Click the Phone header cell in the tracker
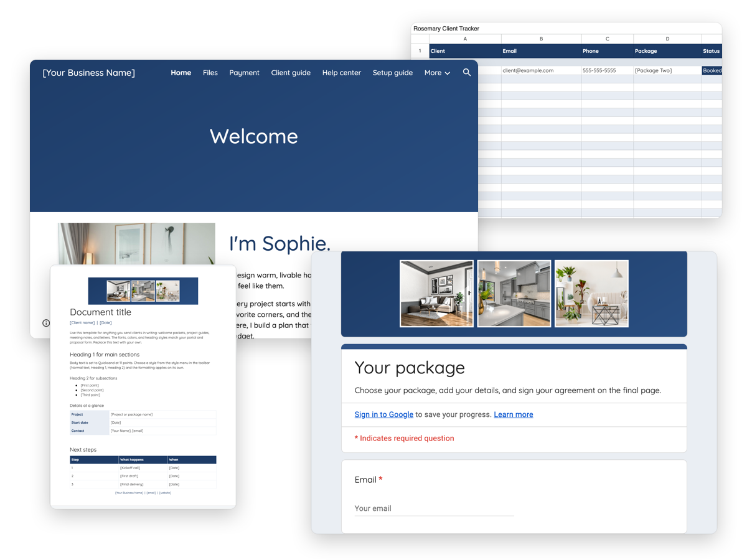The image size is (747, 560). (608, 51)
